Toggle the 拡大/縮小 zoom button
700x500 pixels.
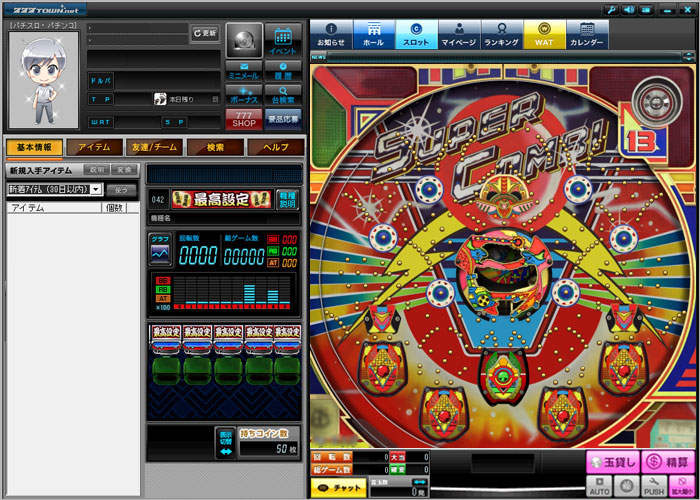pos(682,486)
